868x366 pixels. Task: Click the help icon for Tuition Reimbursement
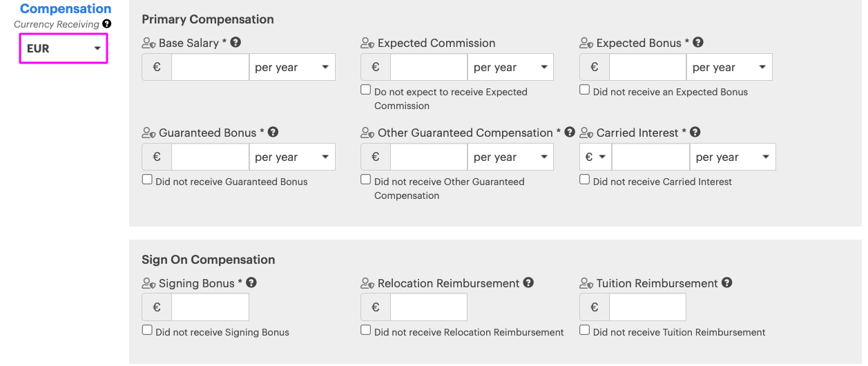click(x=727, y=282)
